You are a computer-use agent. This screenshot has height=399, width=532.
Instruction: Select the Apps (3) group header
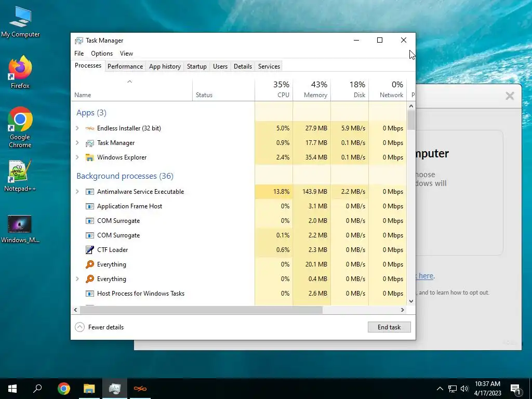point(91,113)
